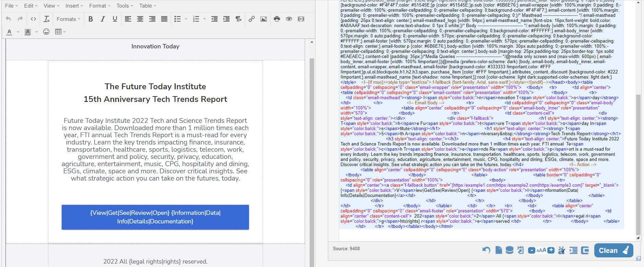Image resolution: width=644 pixels, height=267 pixels.
Task: Toggle italic formatting
Action: click(x=103, y=19)
